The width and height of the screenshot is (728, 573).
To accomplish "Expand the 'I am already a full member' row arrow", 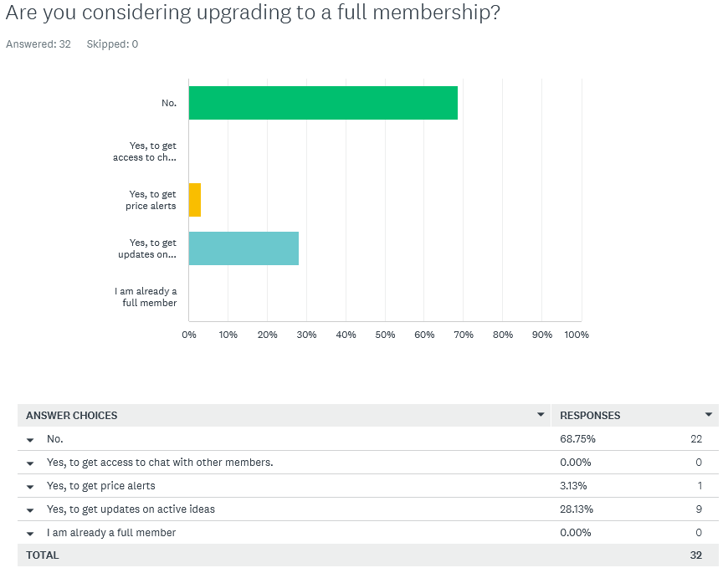I will tap(31, 533).
